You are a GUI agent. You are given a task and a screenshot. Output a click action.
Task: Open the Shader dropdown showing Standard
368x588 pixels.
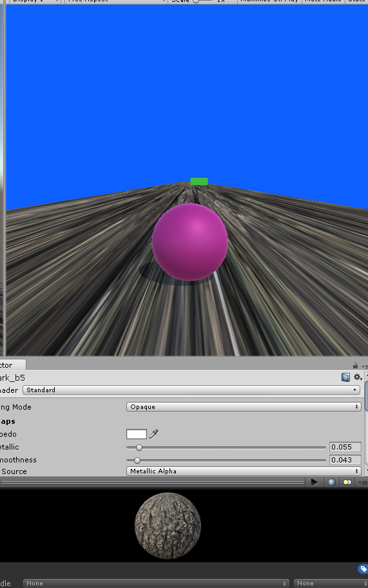coord(191,390)
